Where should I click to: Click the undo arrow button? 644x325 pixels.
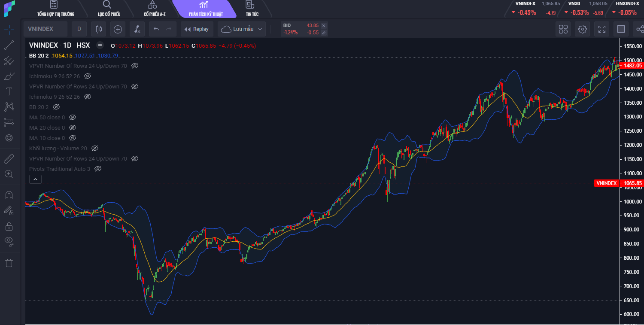point(157,29)
